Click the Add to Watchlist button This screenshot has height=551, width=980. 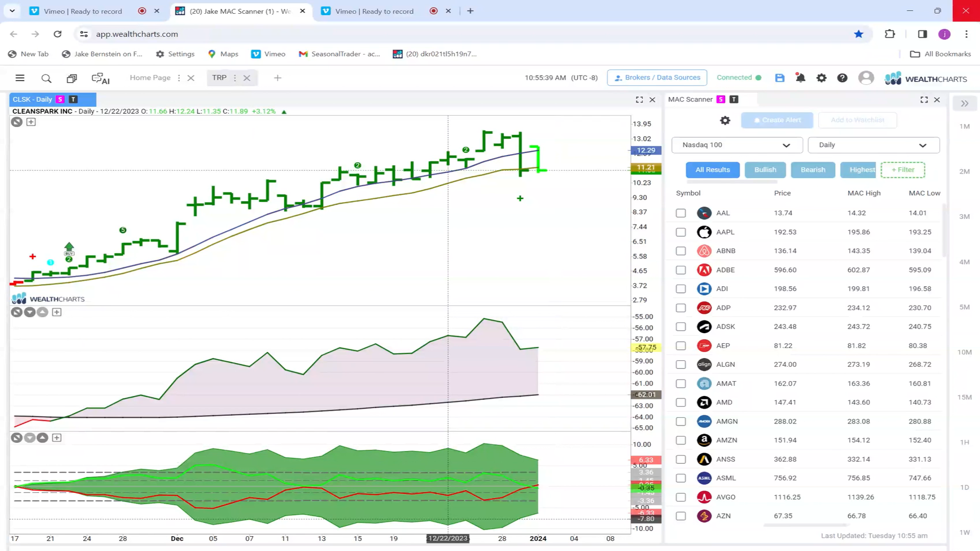click(x=857, y=120)
